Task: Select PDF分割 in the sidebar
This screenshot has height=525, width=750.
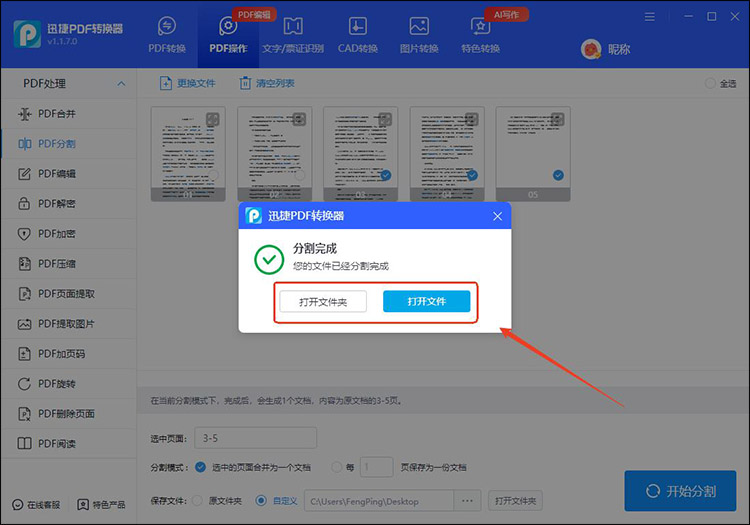Action: click(68, 144)
